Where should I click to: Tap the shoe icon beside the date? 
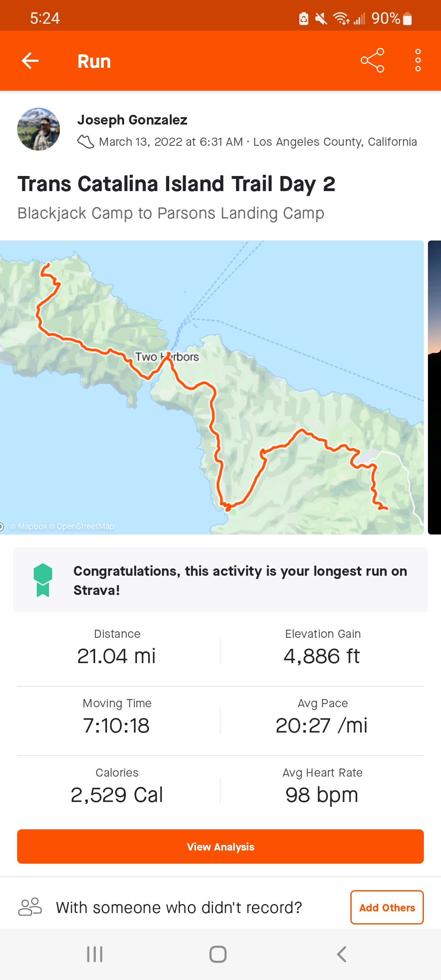86,142
